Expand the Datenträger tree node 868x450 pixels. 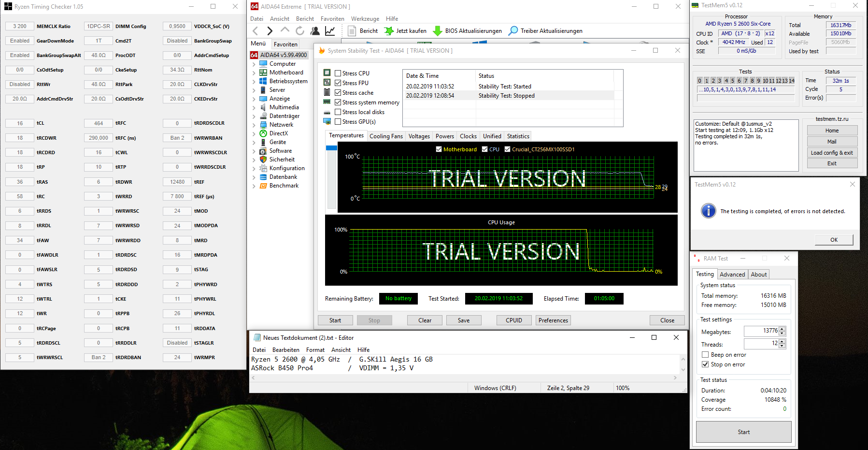point(254,116)
